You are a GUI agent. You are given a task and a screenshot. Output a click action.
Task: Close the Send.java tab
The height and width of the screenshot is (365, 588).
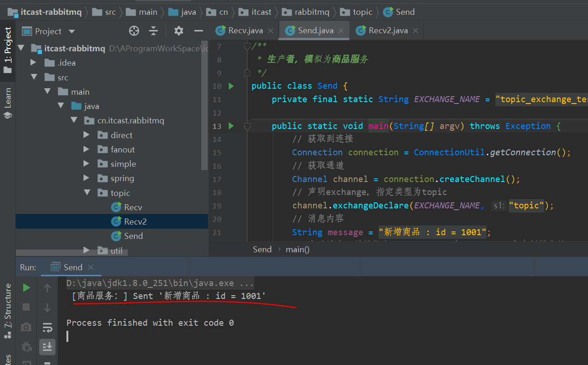341,31
